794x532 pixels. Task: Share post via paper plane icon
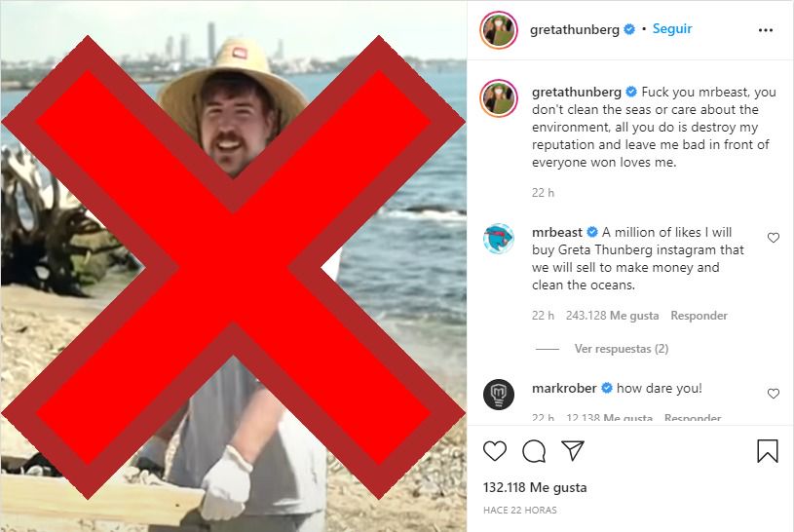573,450
